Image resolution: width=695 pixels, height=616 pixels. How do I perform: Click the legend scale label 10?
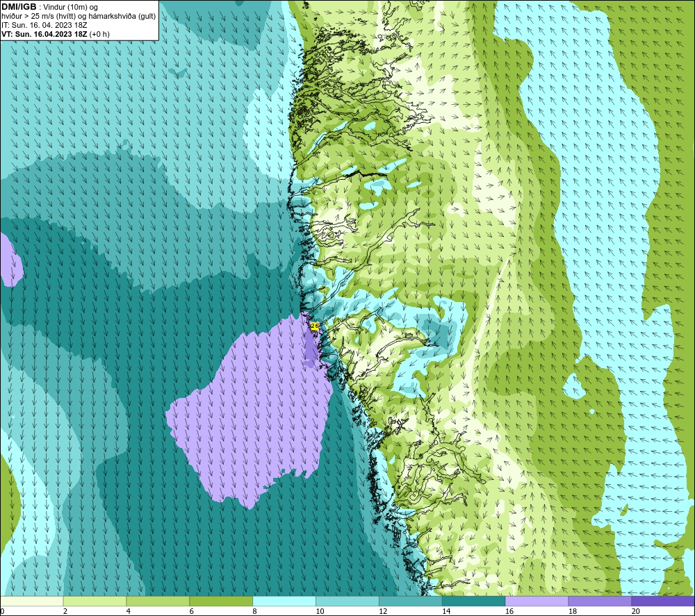(320, 612)
